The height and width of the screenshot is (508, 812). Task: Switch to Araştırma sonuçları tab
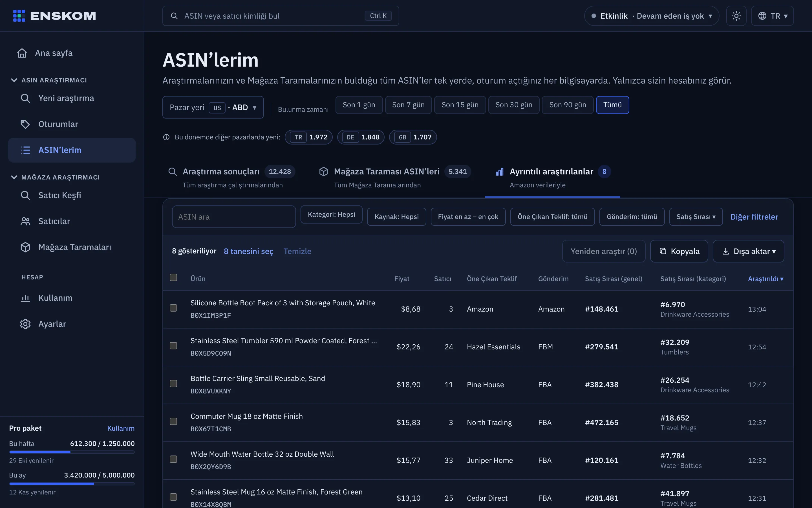point(231,178)
